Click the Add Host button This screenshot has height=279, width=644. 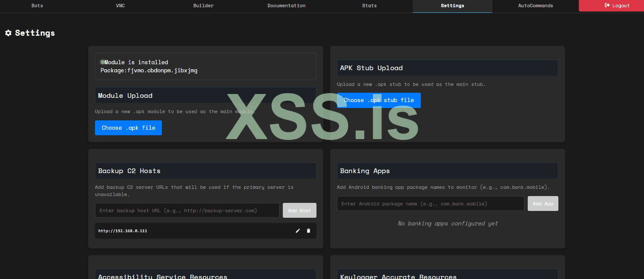tap(299, 211)
